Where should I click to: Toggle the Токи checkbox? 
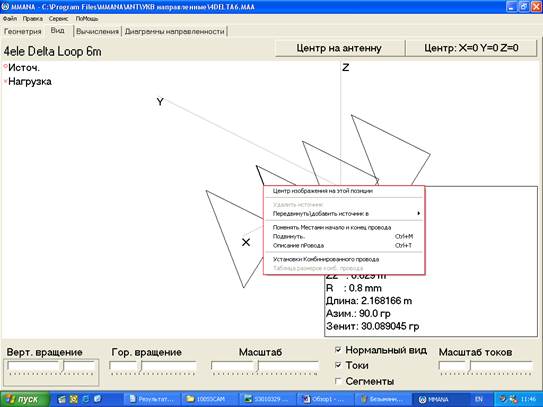click(338, 365)
